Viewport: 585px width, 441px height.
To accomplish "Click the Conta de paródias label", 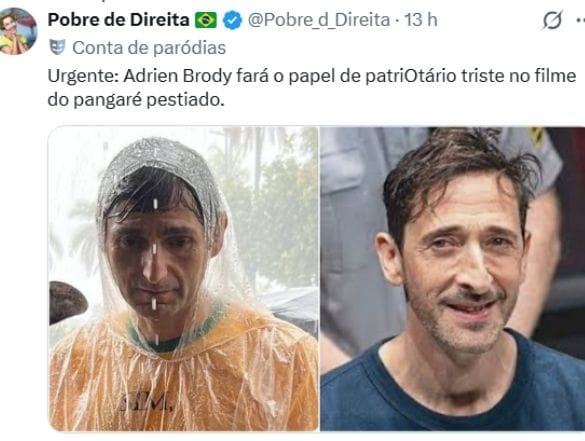I will pyautogui.click(x=149, y=48).
